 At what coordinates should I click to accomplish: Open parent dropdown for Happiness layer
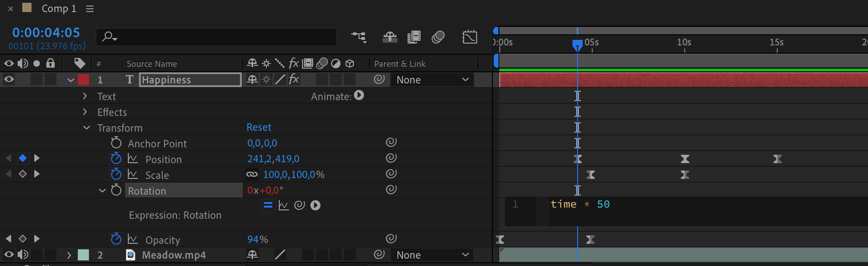[x=433, y=80]
